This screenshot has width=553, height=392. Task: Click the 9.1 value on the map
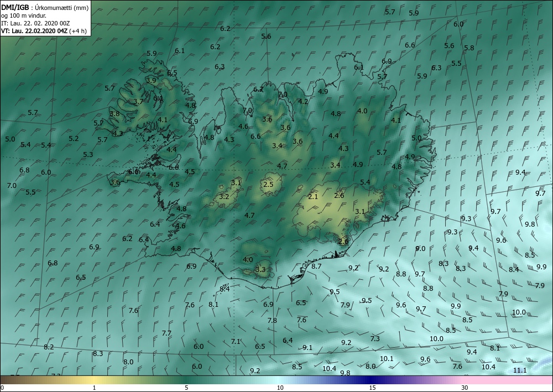tap(307, 348)
